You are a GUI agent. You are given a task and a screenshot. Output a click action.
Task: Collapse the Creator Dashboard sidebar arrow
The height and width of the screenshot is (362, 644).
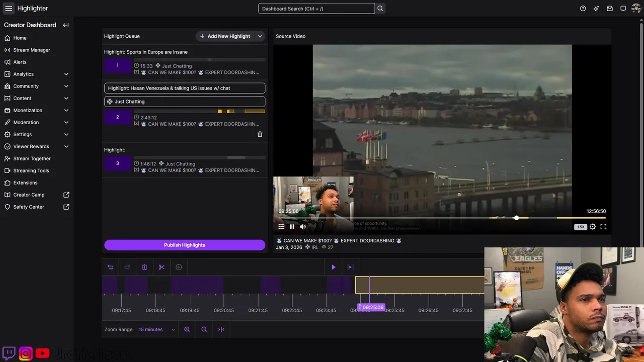[x=66, y=25]
